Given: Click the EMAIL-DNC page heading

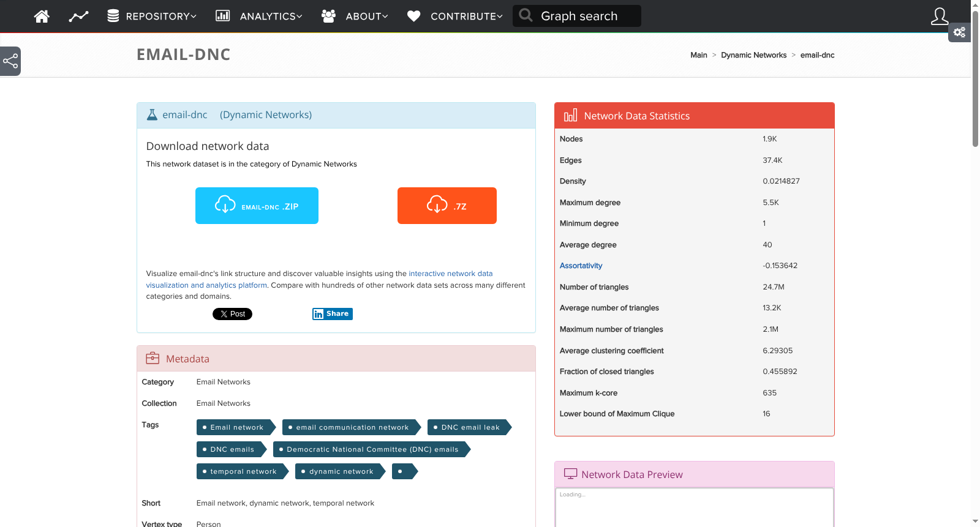Looking at the screenshot, I should (x=183, y=54).
